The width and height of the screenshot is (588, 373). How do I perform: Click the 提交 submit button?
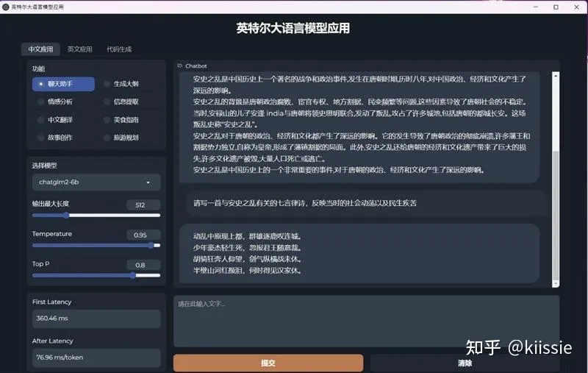tap(268, 363)
